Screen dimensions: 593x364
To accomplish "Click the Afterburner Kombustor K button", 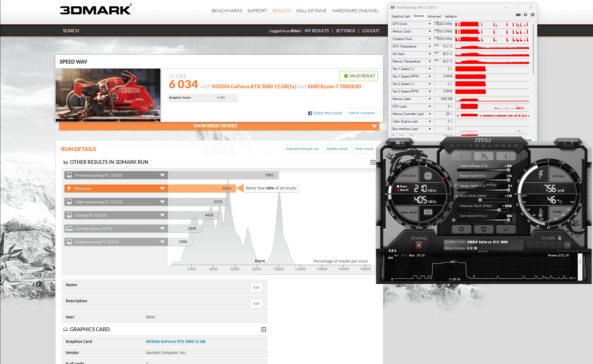I will click(x=461, y=156).
